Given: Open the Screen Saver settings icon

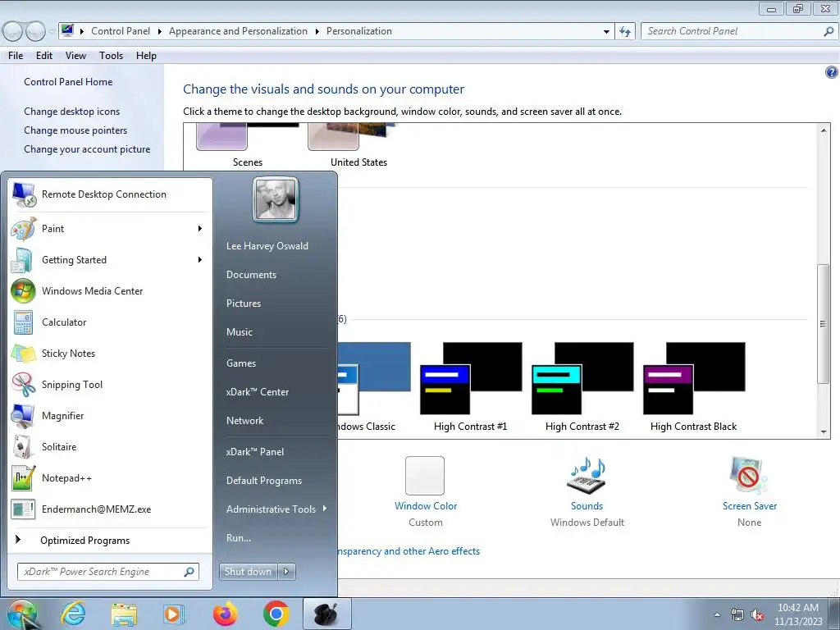Looking at the screenshot, I should coord(749,475).
